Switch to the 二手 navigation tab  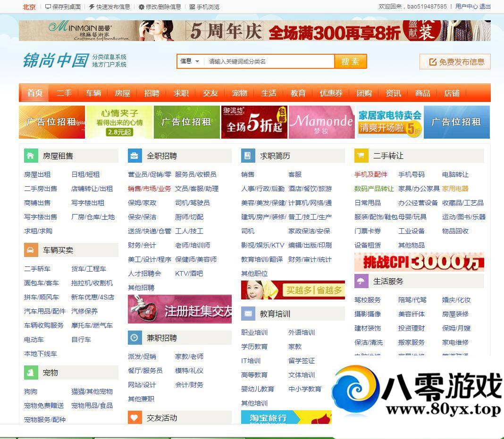[64, 93]
